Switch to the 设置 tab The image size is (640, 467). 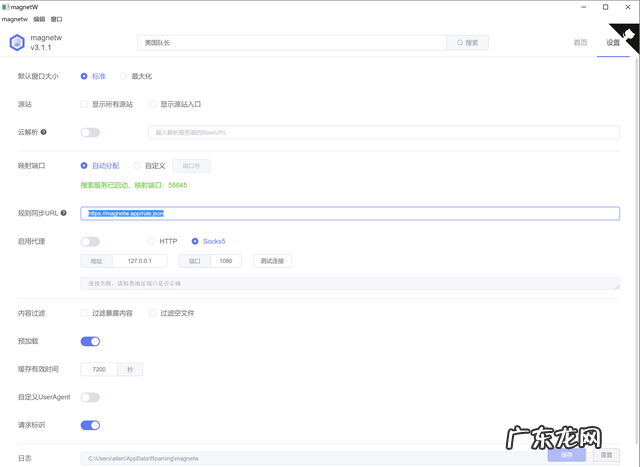pos(613,42)
